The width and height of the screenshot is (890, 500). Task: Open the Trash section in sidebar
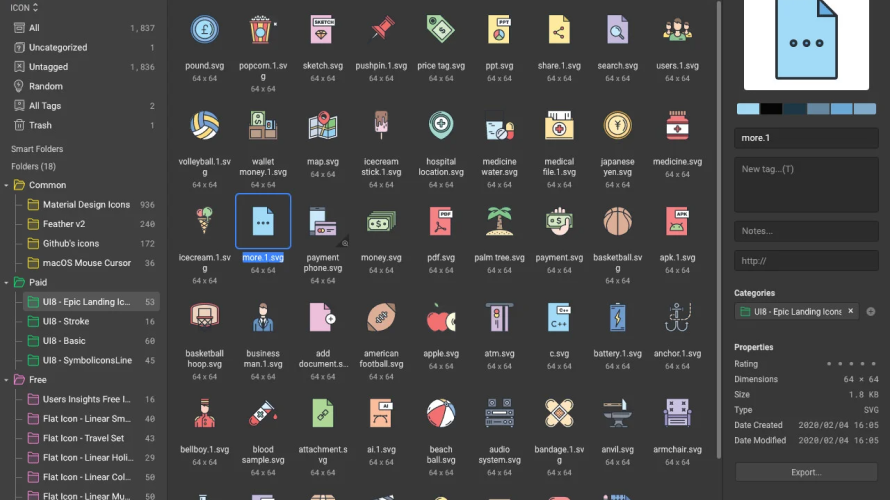click(x=40, y=125)
